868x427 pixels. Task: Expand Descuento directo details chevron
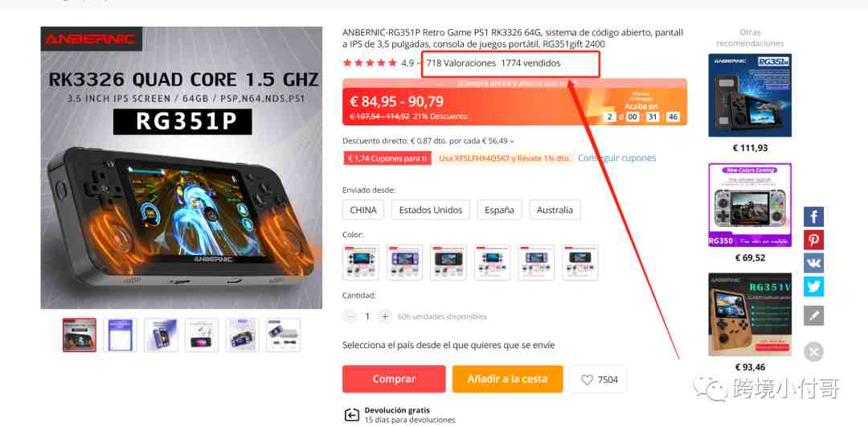coord(511,142)
